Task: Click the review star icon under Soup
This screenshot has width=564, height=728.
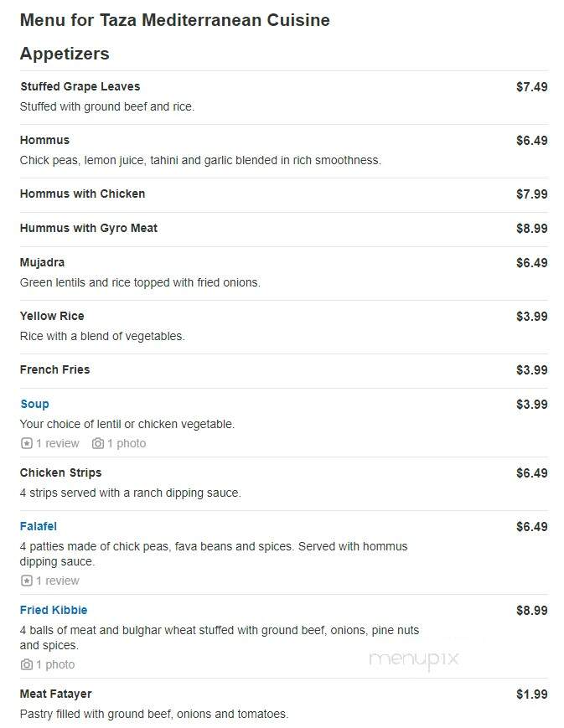Action: [27, 443]
